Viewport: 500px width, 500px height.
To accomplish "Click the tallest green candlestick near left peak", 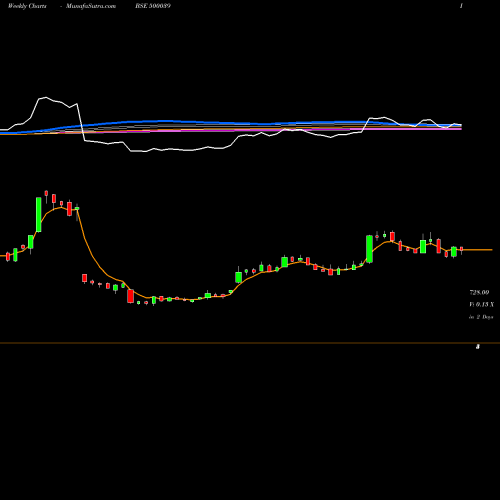I will click(x=39, y=214).
